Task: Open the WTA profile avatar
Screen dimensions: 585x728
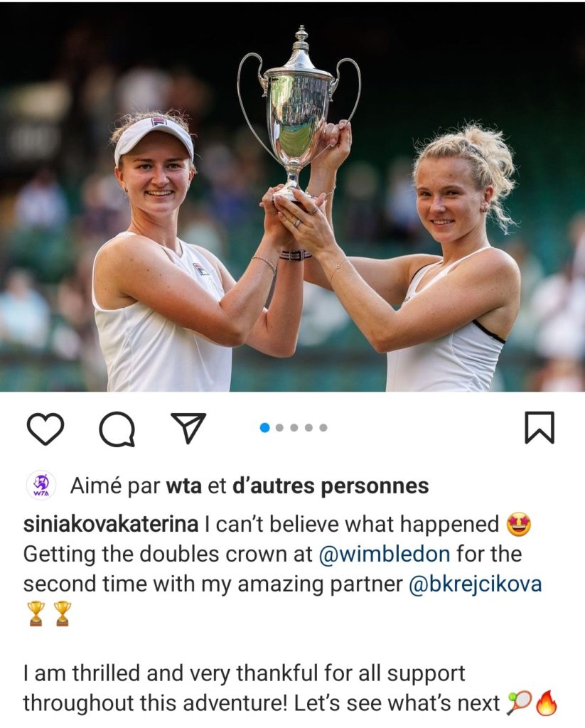Action: [41, 486]
